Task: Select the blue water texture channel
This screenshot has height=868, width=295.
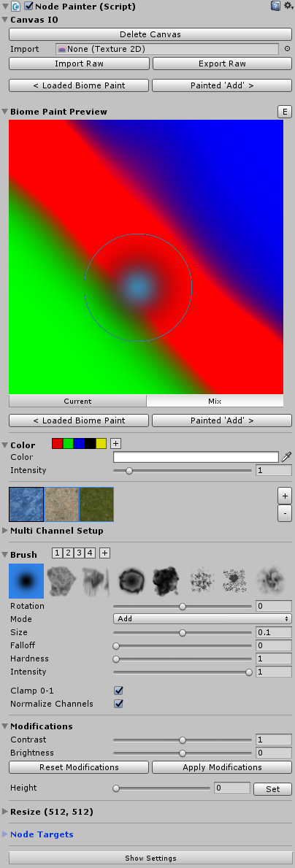Action: [x=26, y=504]
